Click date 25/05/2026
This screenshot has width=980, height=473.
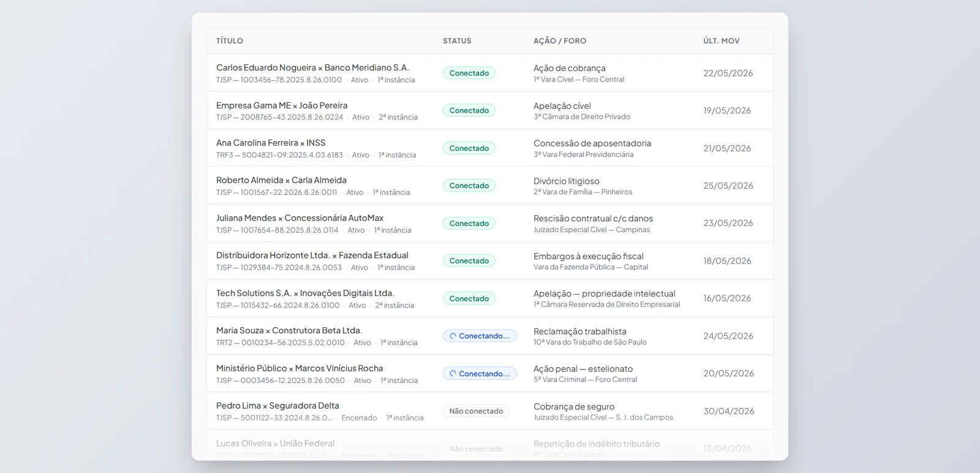[728, 186]
